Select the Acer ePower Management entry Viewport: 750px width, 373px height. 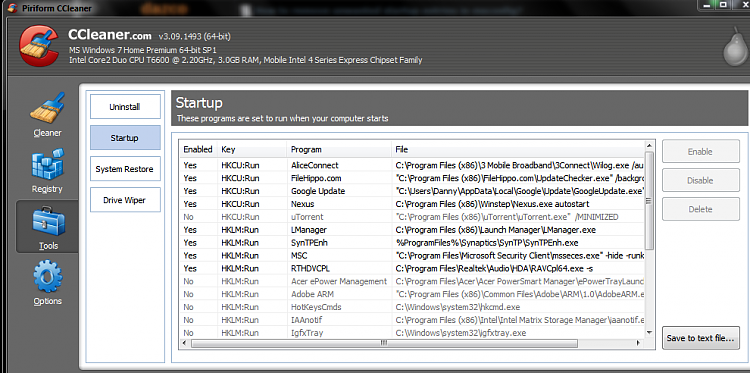(x=412, y=281)
